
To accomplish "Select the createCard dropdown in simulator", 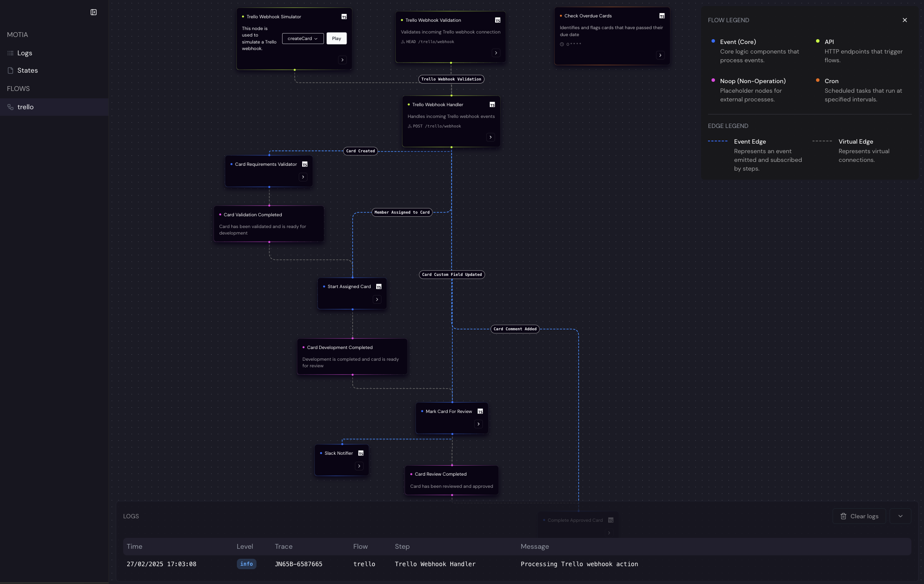I will (x=302, y=38).
